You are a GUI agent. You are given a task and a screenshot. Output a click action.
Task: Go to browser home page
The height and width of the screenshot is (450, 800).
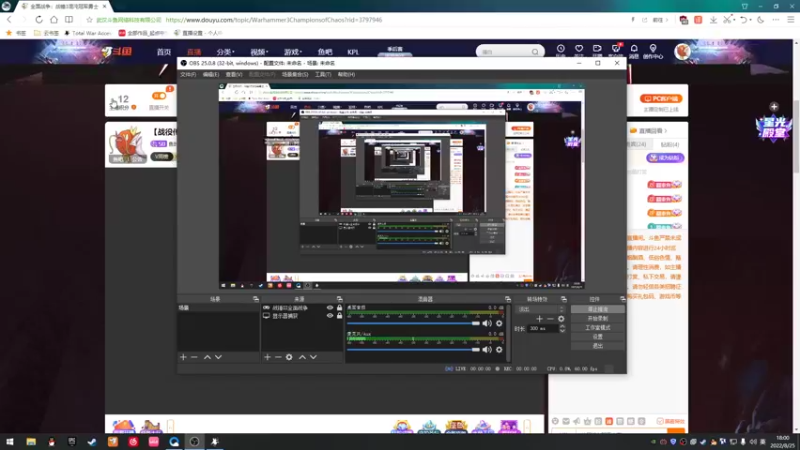click(x=54, y=19)
